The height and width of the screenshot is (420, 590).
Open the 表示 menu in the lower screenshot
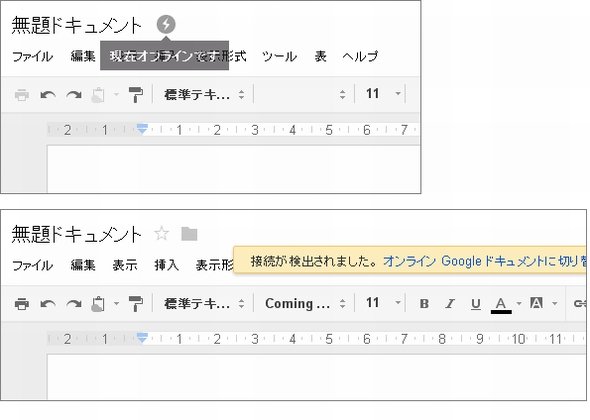click(125, 265)
